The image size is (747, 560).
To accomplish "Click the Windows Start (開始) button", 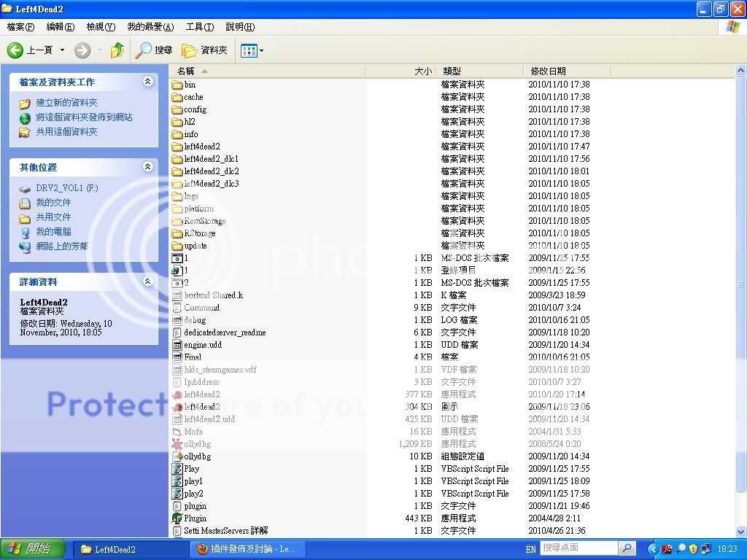I will pyautogui.click(x=33, y=548).
